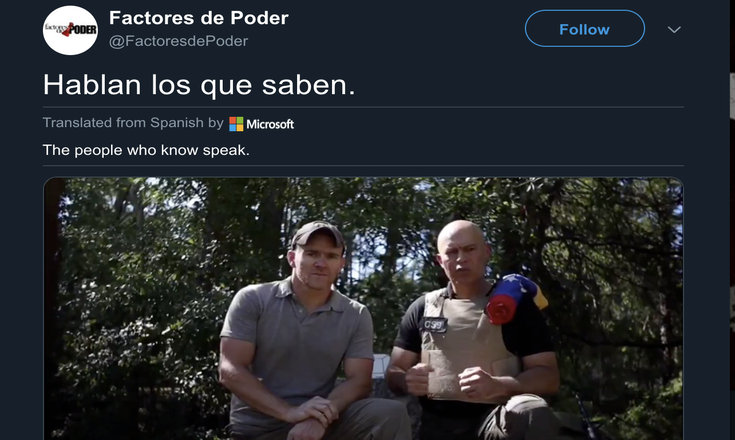
Task: Click the Microsoft wordmark text
Action: [270, 124]
